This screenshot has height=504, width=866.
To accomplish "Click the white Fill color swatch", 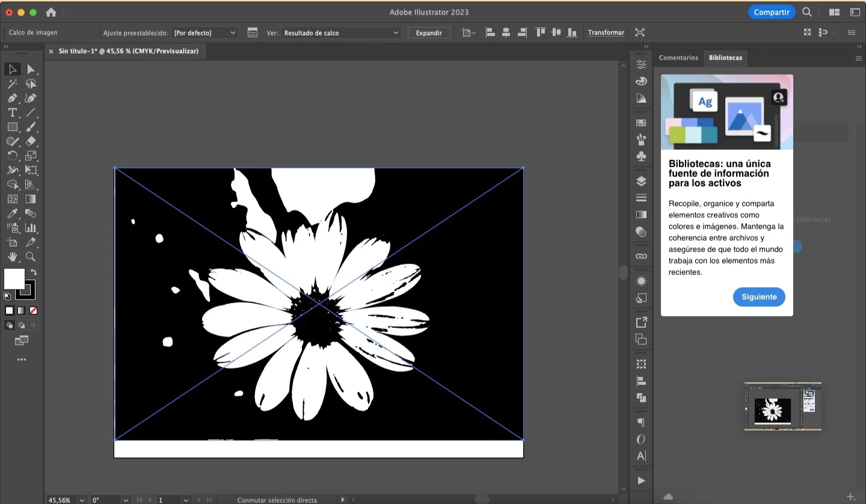I will [14, 278].
